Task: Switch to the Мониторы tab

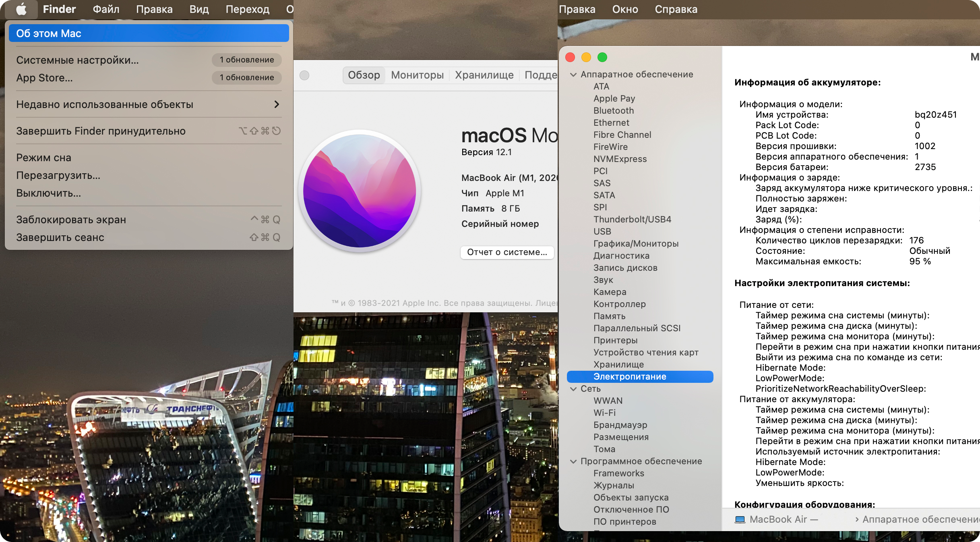Action: click(x=417, y=75)
